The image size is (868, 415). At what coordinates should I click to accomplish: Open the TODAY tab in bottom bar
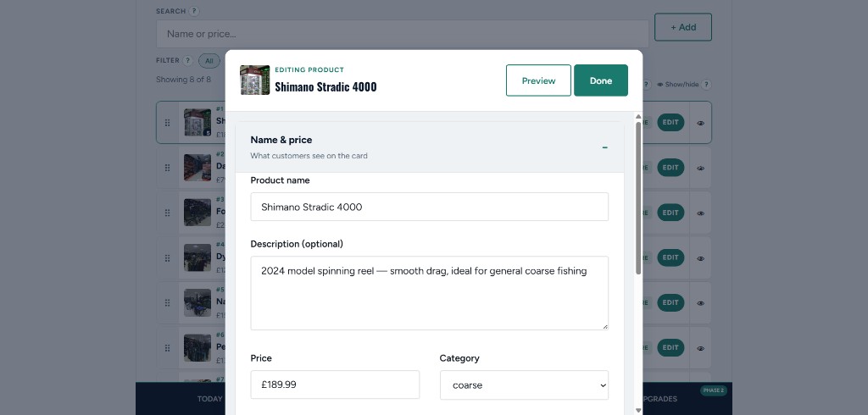pyautogui.click(x=210, y=398)
